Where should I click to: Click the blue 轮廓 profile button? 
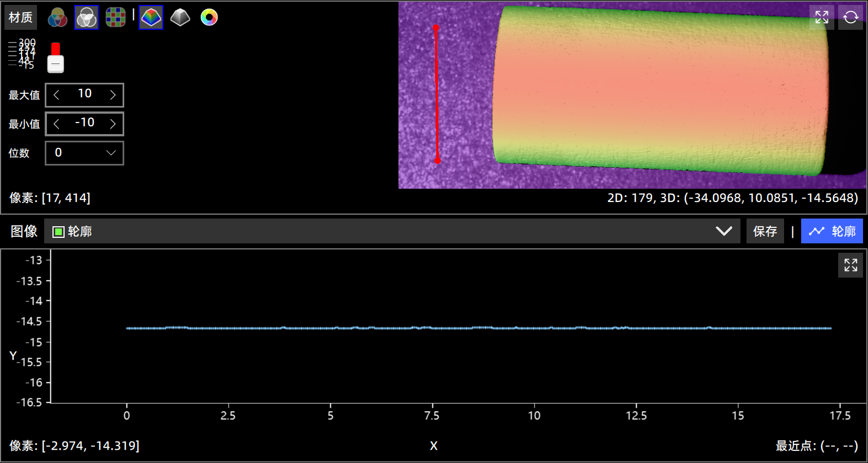click(x=832, y=231)
